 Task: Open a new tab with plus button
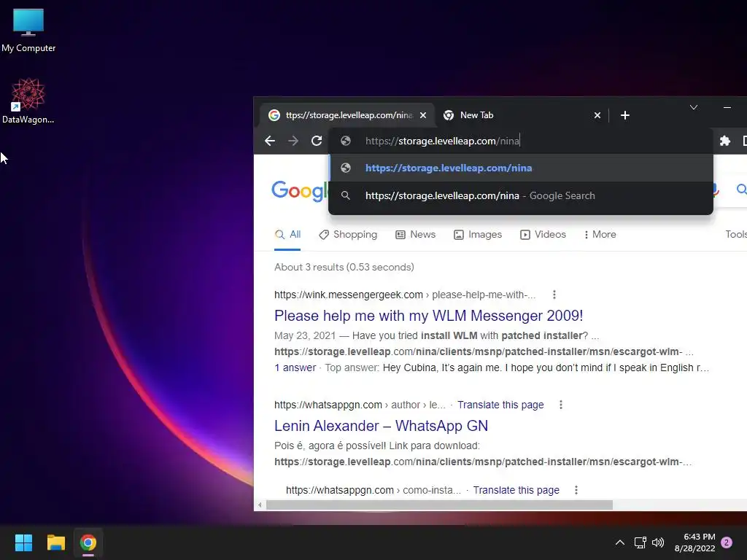[x=625, y=115]
